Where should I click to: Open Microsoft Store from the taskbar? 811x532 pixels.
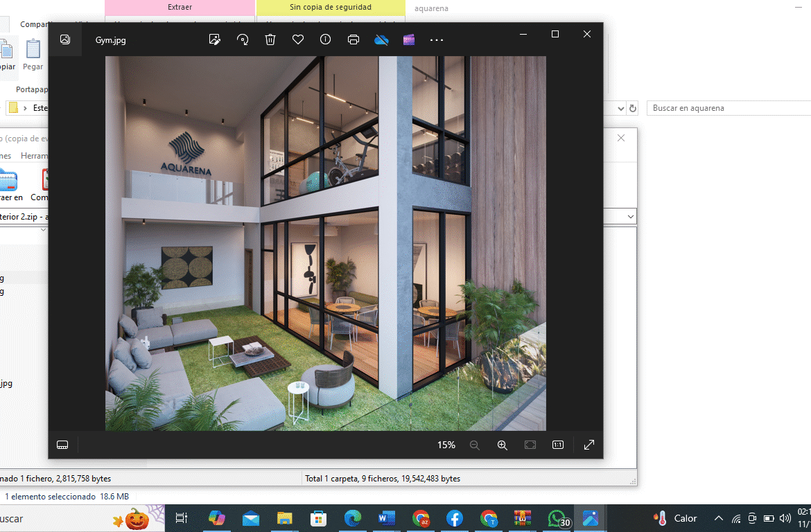click(x=319, y=518)
